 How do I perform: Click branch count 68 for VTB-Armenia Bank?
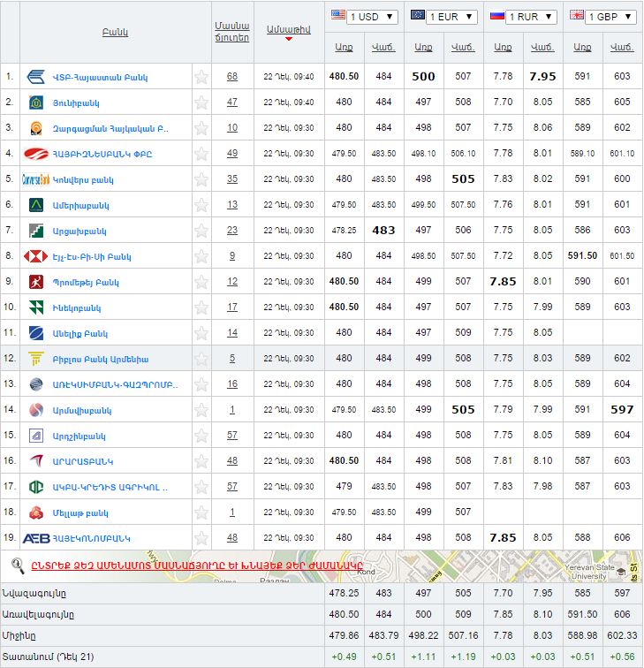point(232,77)
